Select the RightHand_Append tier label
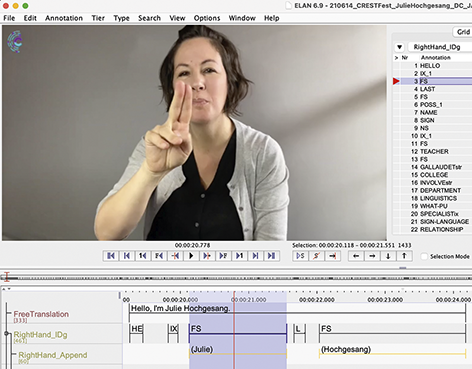The height and width of the screenshot is (369, 472). 53,355
